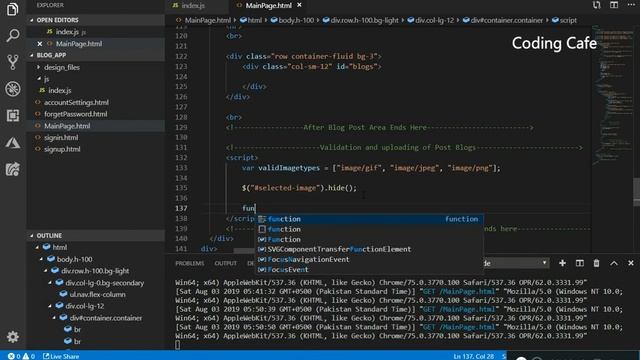Open the Live Share view in activity bar

[13, 169]
